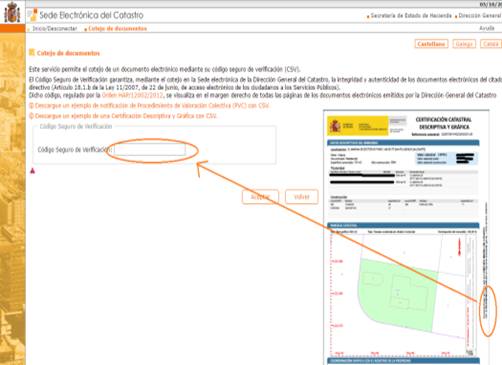Switch language to Català

491,44
